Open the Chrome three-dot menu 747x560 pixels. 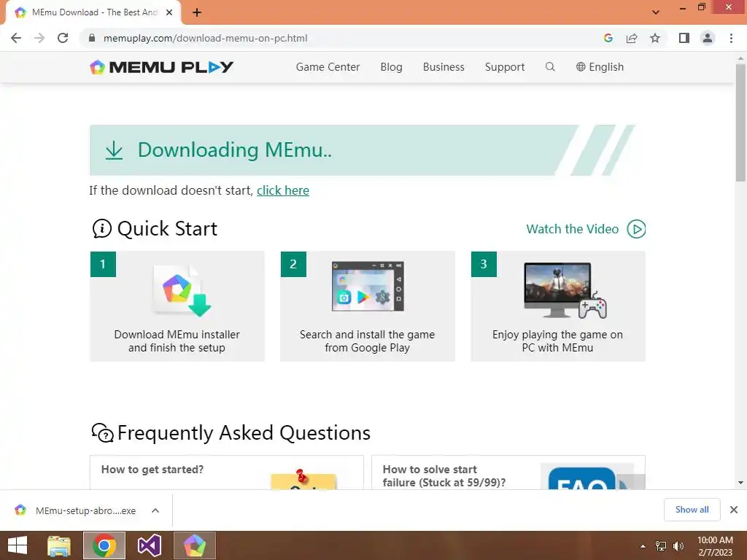click(731, 38)
